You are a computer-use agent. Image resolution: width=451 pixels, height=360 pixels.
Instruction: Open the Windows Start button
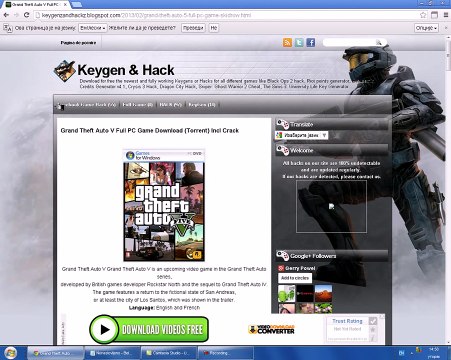point(11,353)
